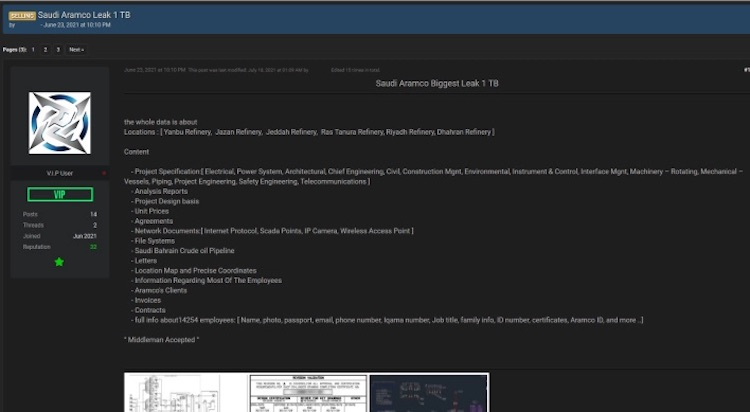This screenshot has height=412, width=750.
Task: Click the post timestamp June 23, 2021
Action: coord(154,70)
